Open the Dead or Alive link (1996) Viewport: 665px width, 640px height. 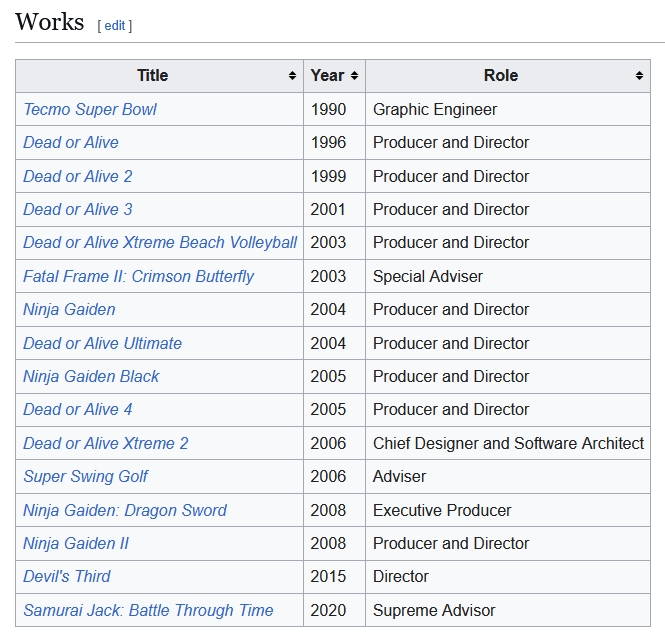(71, 143)
